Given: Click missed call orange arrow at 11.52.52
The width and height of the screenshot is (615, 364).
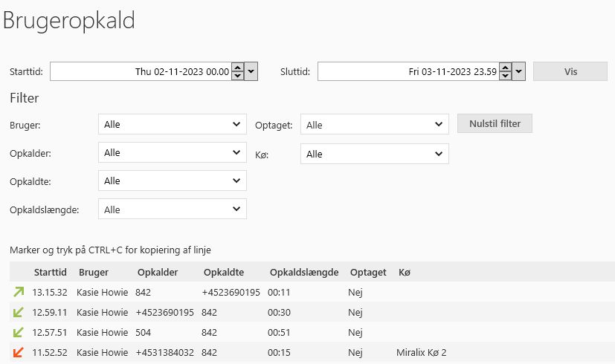Looking at the screenshot, I should 19,352.
